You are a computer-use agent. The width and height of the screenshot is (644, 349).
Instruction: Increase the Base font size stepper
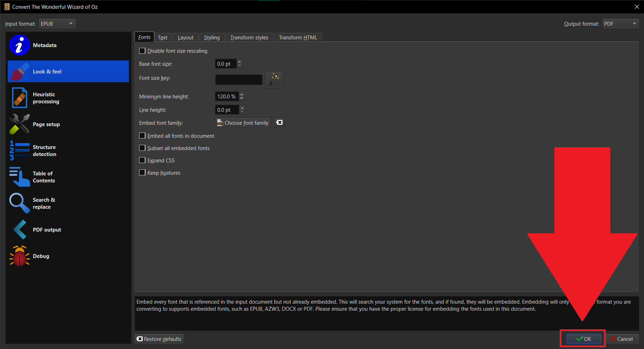240,62
